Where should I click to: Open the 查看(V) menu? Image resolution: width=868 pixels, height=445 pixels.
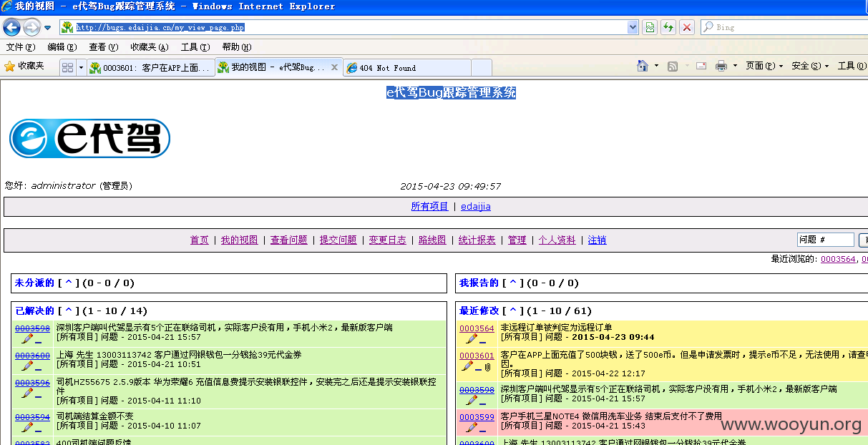(104, 47)
